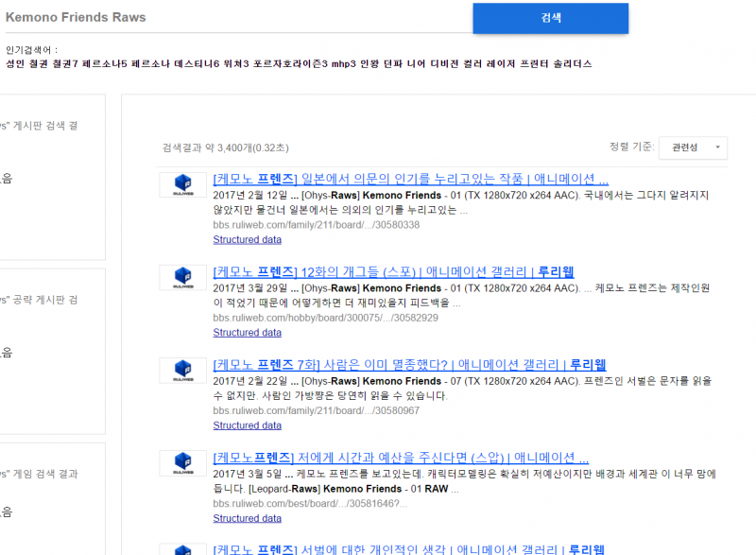This screenshot has height=555, width=756.
Task: Open the 관련성 sort order dropdown
Action: 693,148
